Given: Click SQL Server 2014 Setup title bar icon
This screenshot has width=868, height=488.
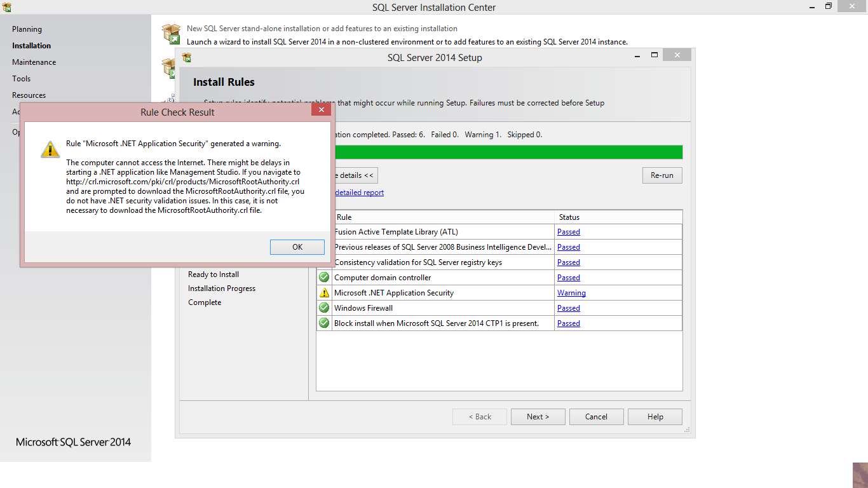Looking at the screenshot, I should [186, 57].
